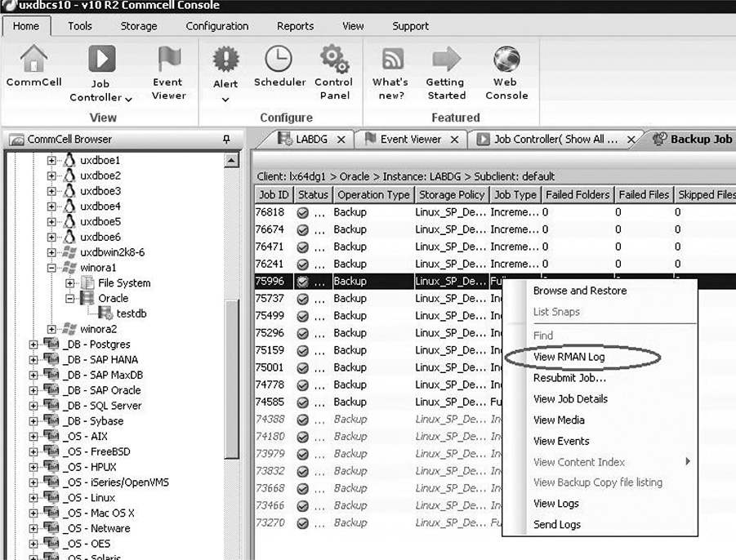Open the Job Controller ribbon icon
Viewport: 736px width, 560px height.
(101, 59)
